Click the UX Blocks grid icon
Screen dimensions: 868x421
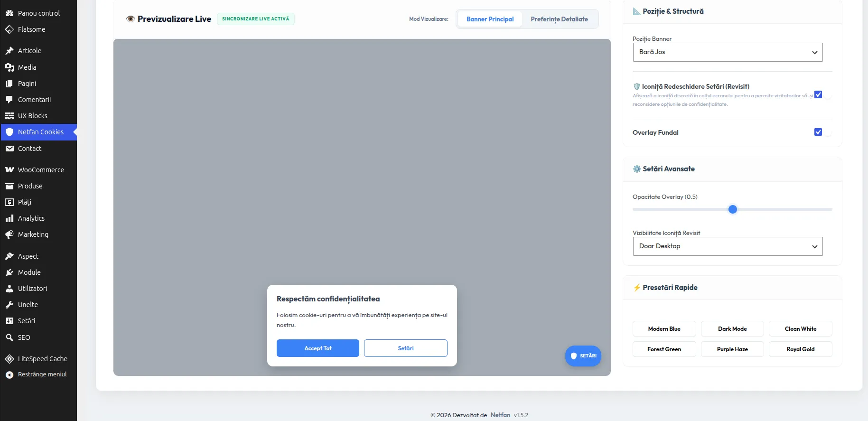[9, 116]
